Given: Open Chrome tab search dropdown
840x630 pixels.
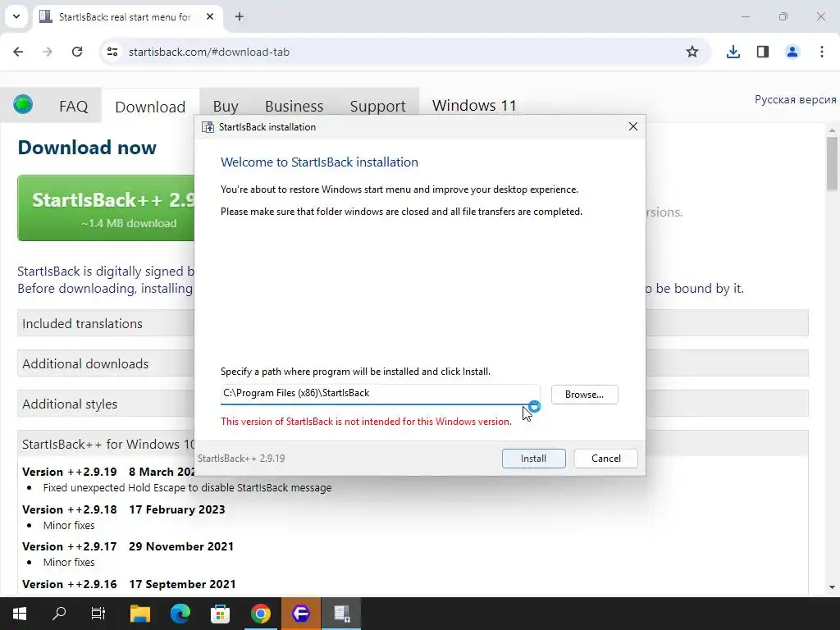Looking at the screenshot, I should [x=16, y=16].
